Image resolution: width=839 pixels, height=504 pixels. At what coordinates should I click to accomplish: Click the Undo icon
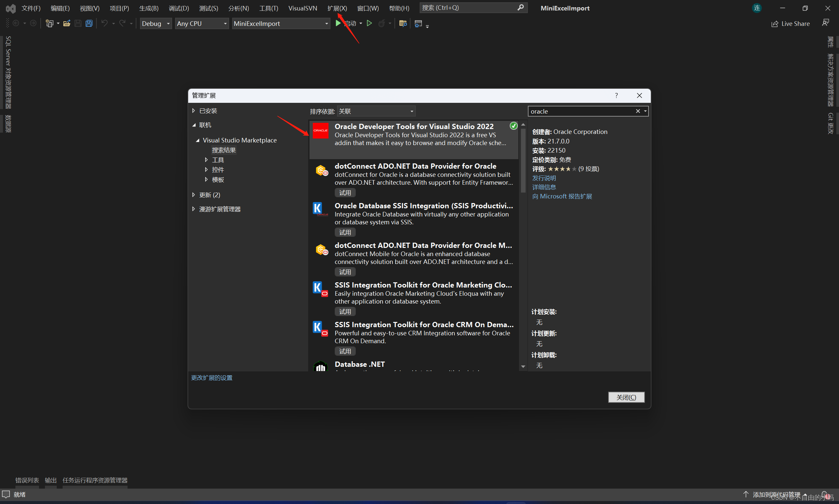(x=104, y=23)
